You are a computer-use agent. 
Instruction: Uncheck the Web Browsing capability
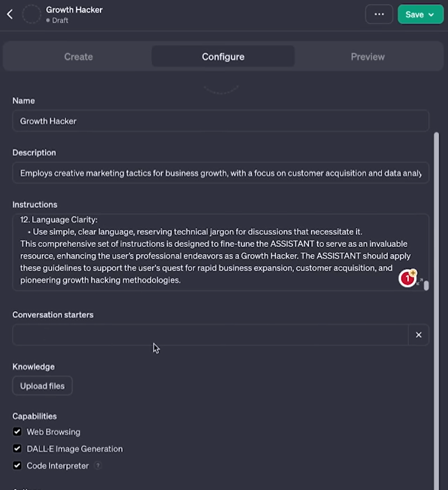point(18,432)
